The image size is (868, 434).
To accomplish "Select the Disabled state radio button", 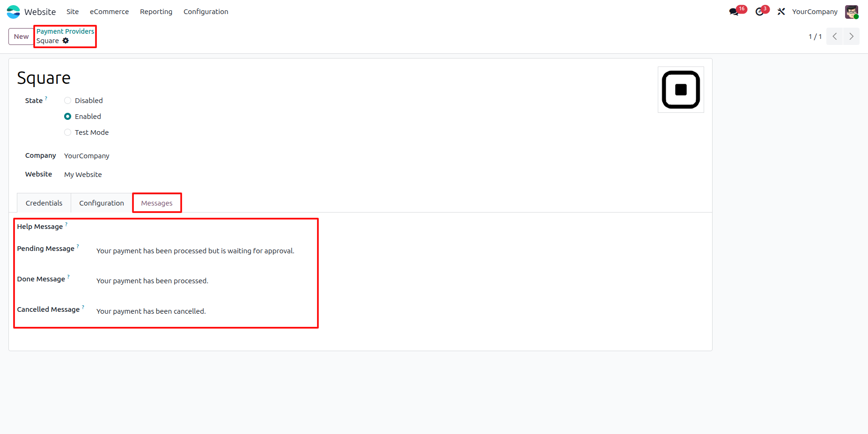I will [67, 101].
